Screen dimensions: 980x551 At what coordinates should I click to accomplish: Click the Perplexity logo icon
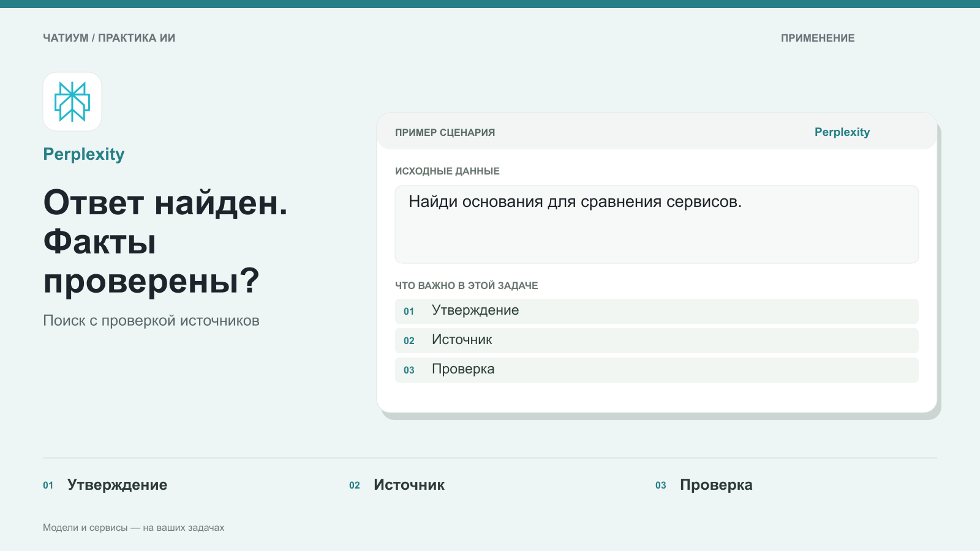tap(72, 102)
